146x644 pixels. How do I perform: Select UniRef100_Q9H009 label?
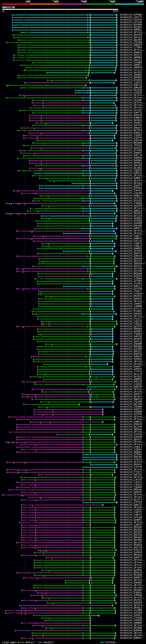tap(131, 256)
